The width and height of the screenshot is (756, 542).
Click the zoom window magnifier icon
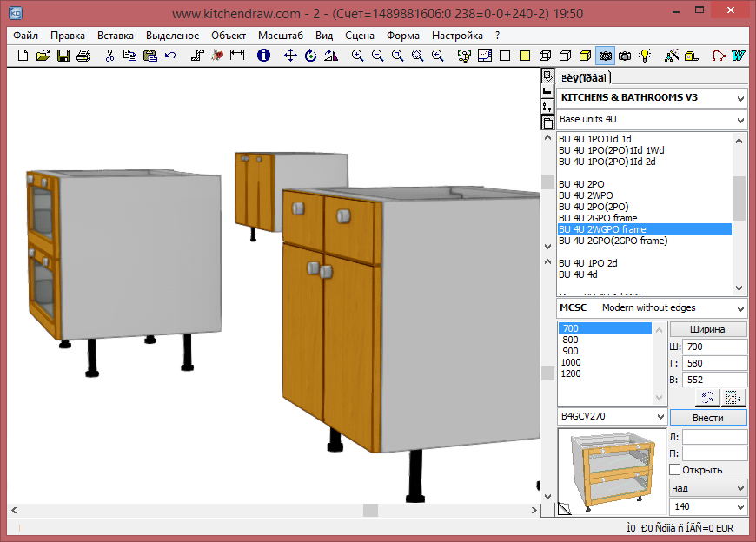[398, 56]
